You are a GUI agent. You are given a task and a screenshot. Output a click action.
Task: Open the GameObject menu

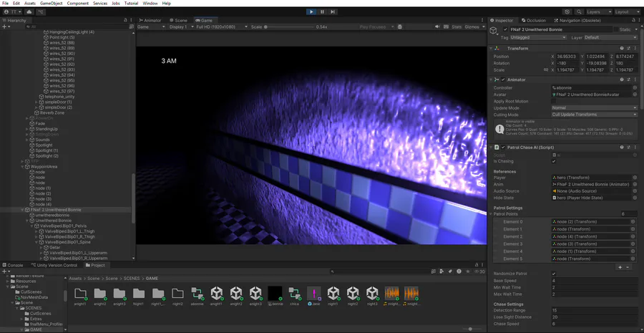point(51,4)
